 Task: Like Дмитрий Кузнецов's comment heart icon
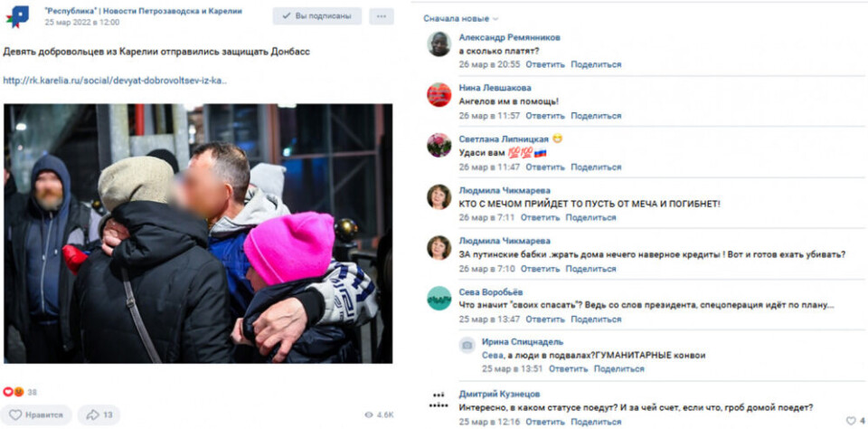click(x=851, y=421)
